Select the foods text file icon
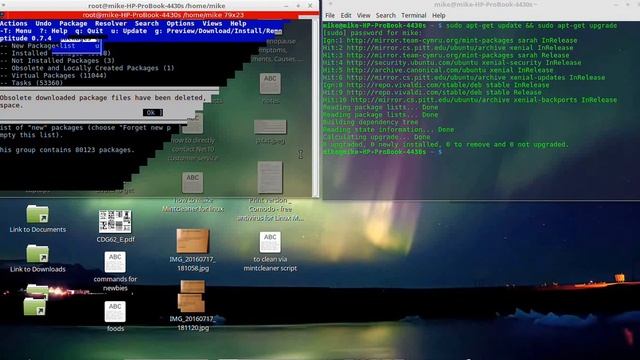The image size is (640, 360). coord(115,311)
